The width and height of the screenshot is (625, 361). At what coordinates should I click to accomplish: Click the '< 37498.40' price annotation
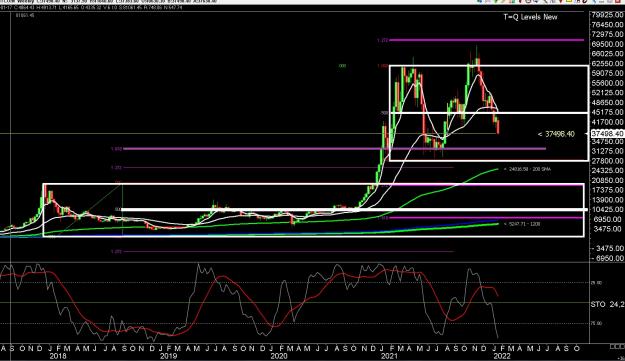[556, 134]
